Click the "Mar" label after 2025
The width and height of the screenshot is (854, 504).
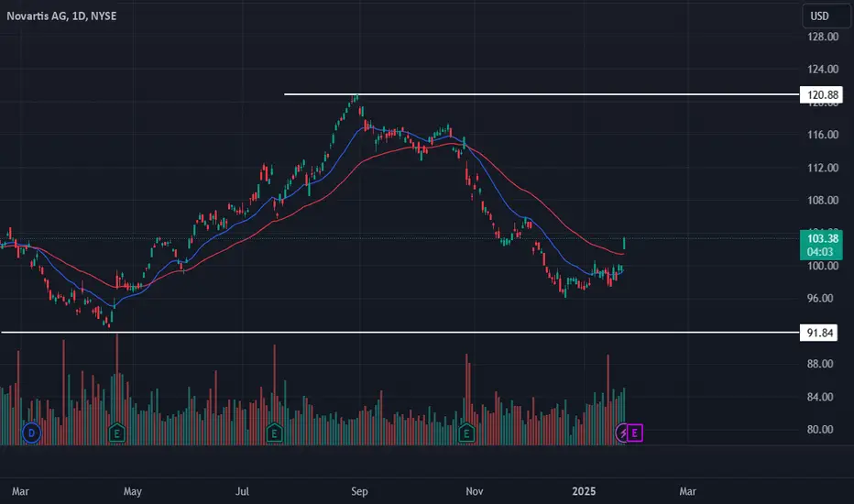(x=687, y=491)
